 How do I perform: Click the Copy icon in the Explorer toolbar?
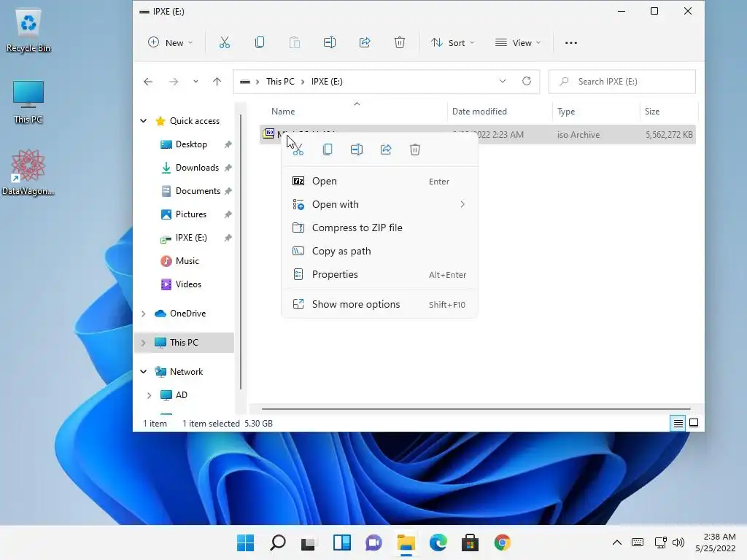[x=260, y=43]
